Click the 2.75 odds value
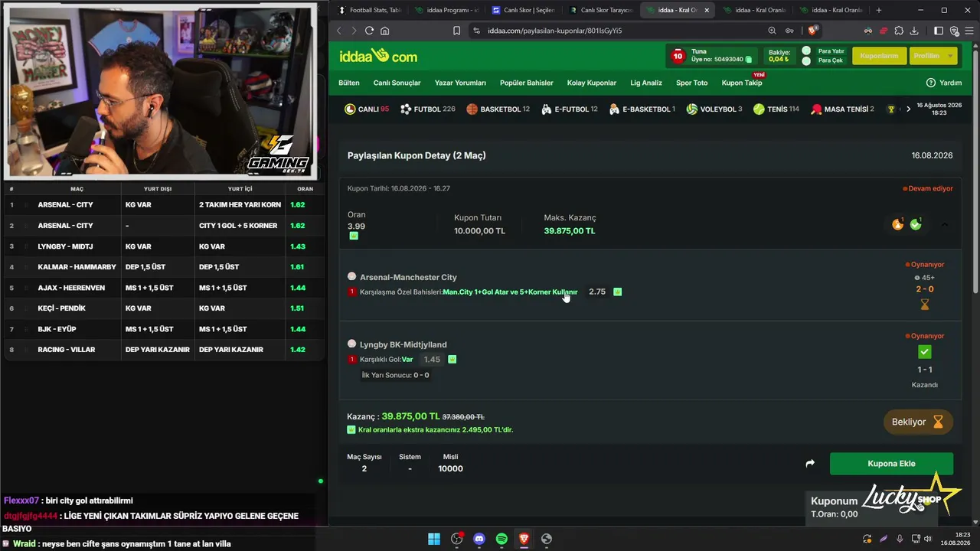Image resolution: width=980 pixels, height=551 pixels. pos(597,292)
